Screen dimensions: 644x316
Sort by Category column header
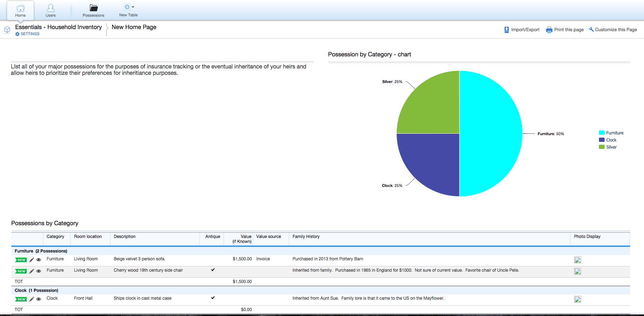click(x=55, y=237)
